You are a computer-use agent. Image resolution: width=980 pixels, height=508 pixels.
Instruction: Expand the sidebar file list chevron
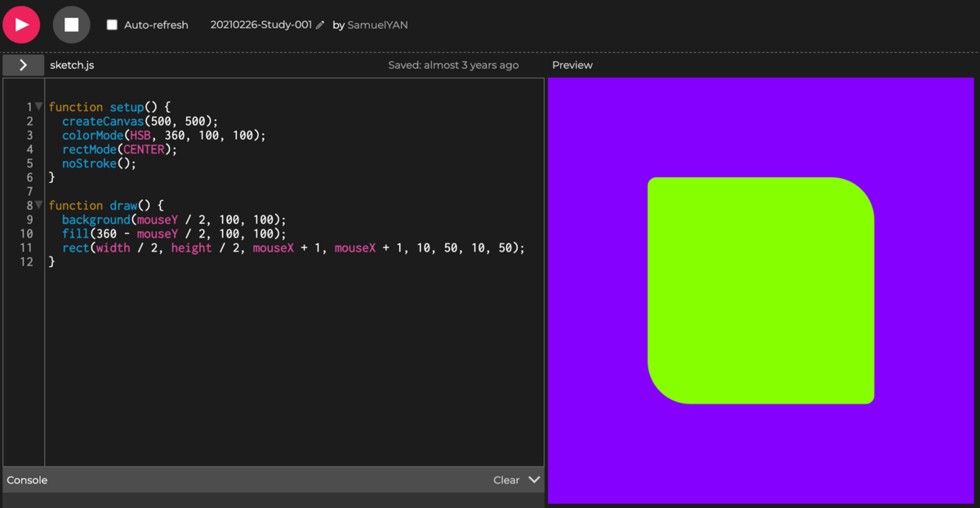23,65
